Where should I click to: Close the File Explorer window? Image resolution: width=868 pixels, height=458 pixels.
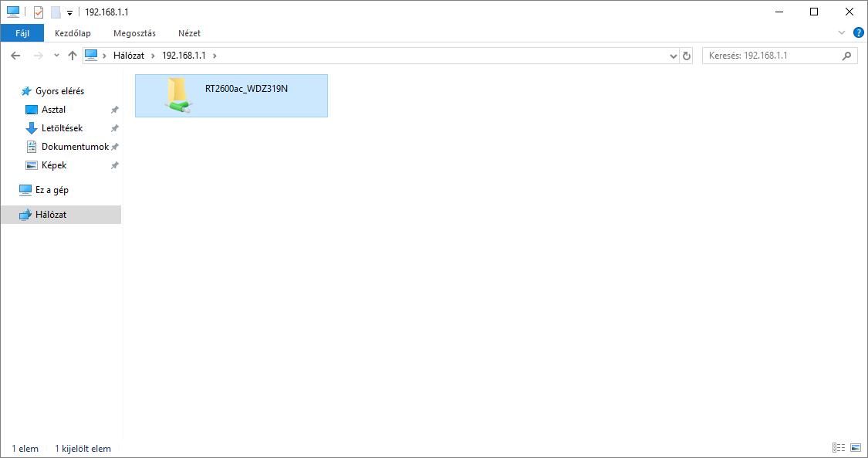(x=849, y=12)
